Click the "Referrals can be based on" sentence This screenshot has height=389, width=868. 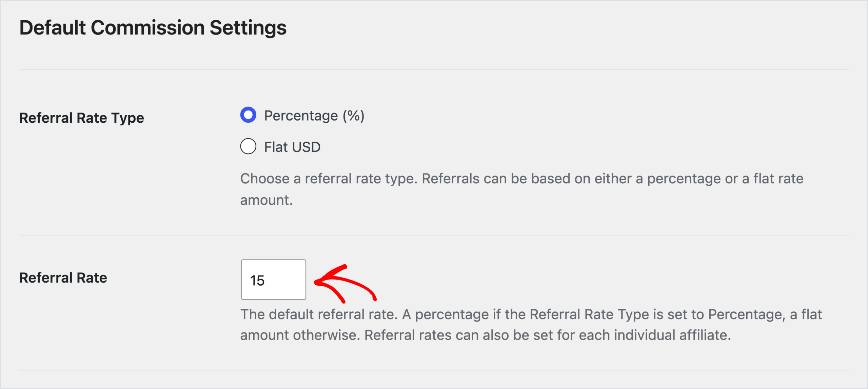coord(613,179)
